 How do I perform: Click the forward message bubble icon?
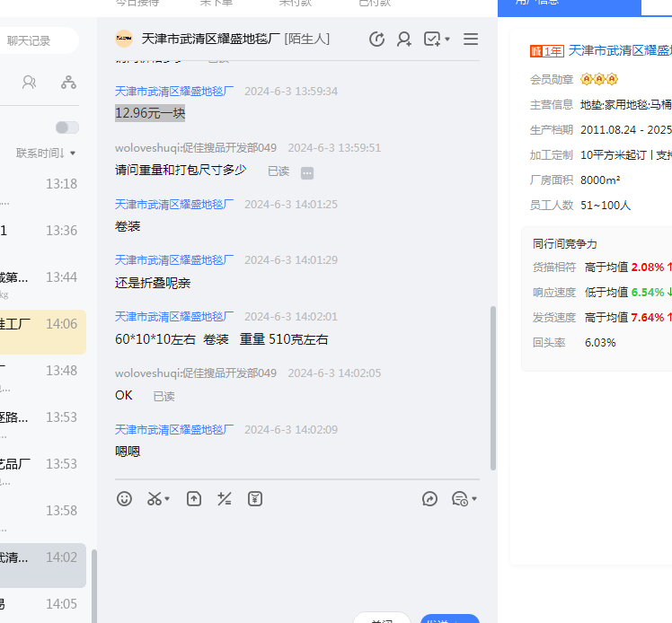(429, 499)
